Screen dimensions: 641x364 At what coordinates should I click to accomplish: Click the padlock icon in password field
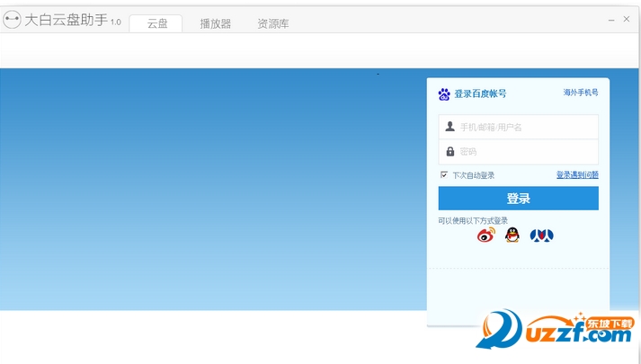[x=450, y=151]
